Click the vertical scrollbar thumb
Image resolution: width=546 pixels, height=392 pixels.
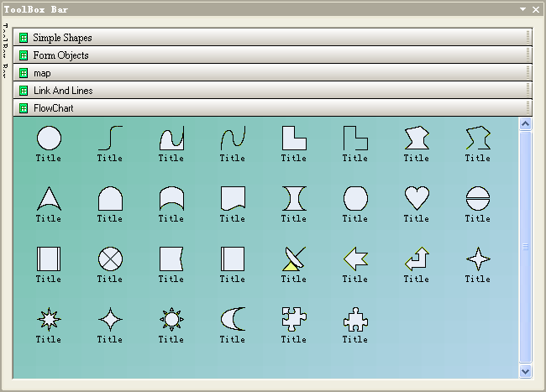point(526,247)
